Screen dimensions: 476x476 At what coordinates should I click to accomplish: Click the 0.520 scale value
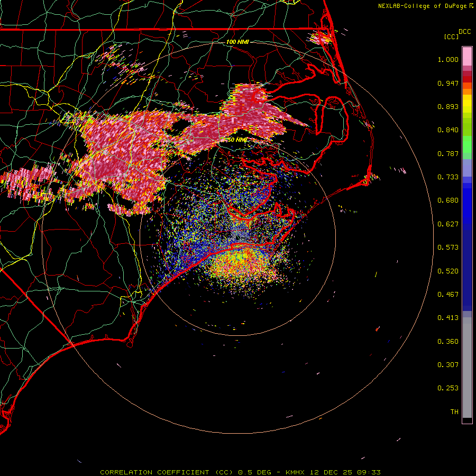tap(448, 271)
